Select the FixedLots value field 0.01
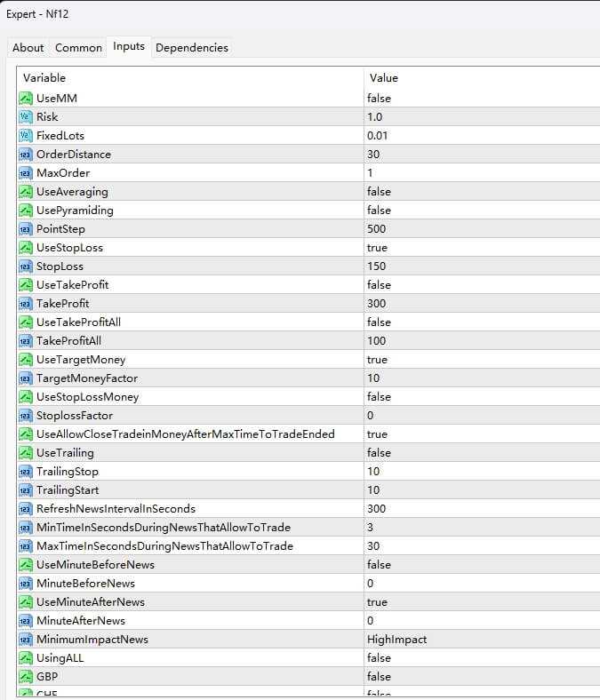 click(377, 135)
